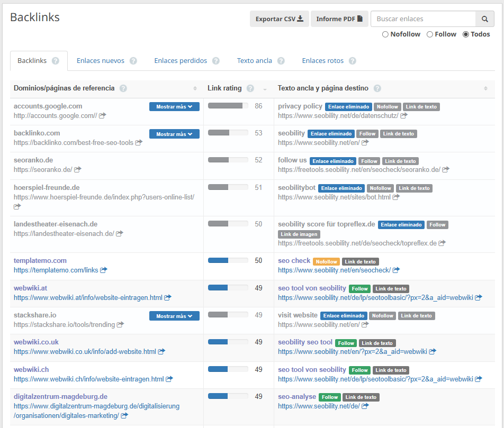Open the webwiki.at domain link

(x=30, y=288)
